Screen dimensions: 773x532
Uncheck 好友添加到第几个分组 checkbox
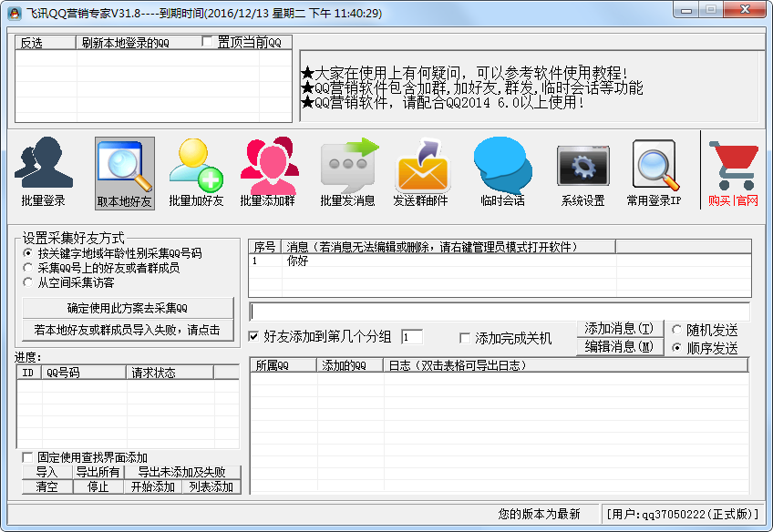pyautogui.click(x=255, y=337)
